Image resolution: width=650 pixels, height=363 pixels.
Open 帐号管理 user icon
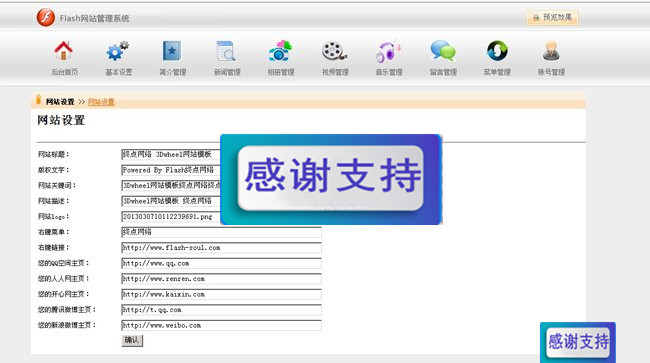point(551,51)
